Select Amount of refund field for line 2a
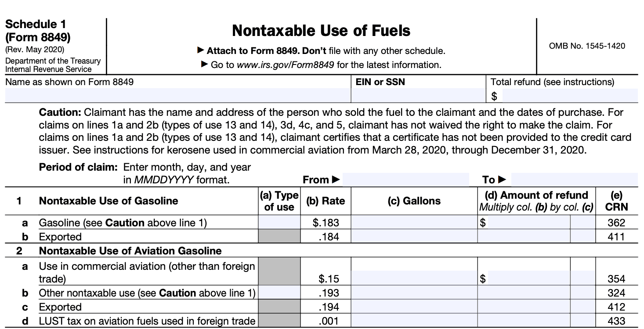Viewport: 644px width, 329px height. pos(528,278)
